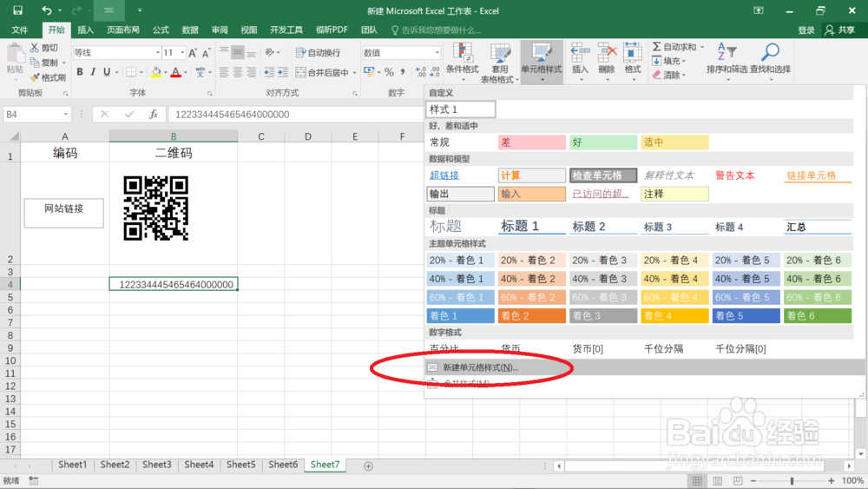
Task: Toggle middle vertical alignment
Action: click(238, 53)
